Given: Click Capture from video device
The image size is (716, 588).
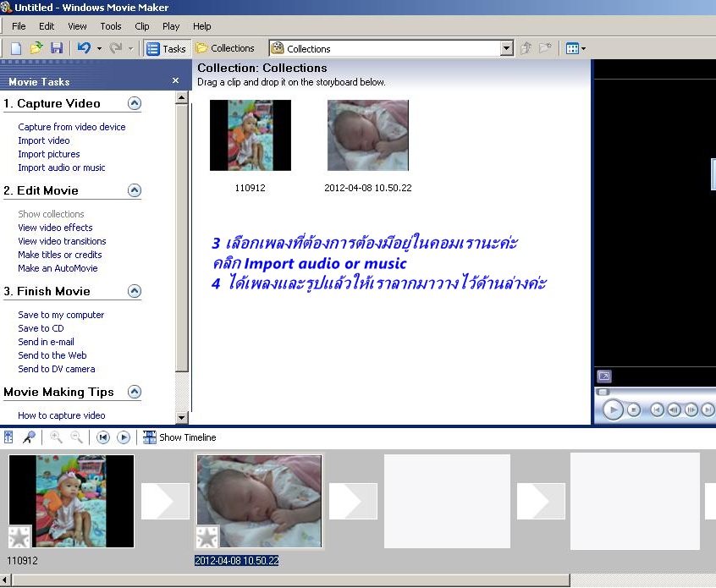Looking at the screenshot, I should (x=72, y=127).
